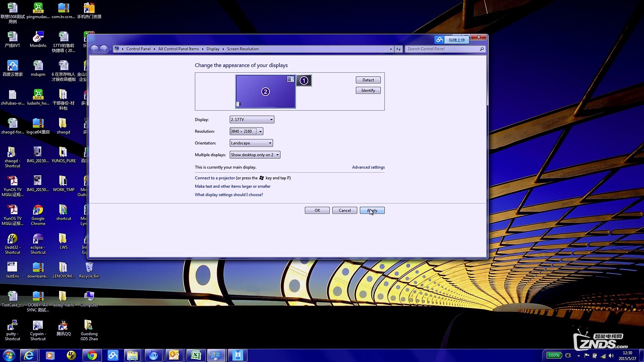Click What display settings should I choose link
644x362 pixels.
[x=229, y=195]
